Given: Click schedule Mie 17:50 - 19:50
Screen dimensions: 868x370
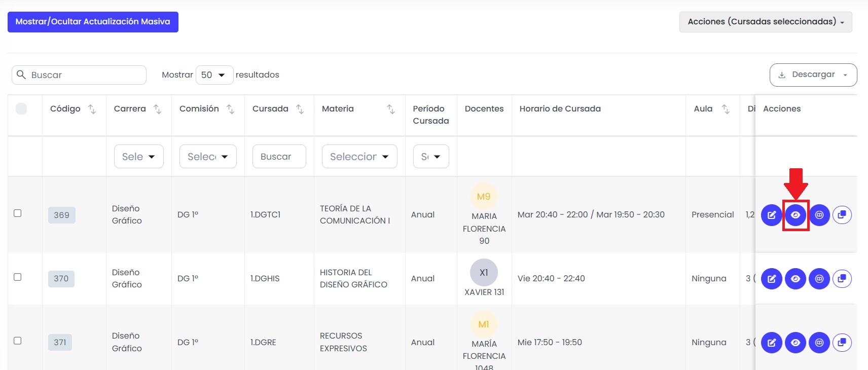Looking at the screenshot, I should coord(550,343).
